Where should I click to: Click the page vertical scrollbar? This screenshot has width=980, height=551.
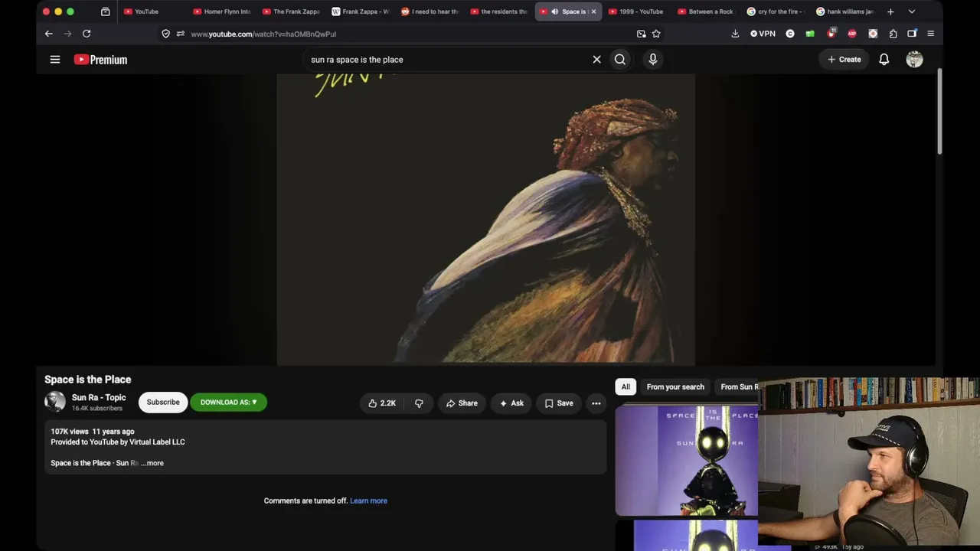tap(939, 111)
